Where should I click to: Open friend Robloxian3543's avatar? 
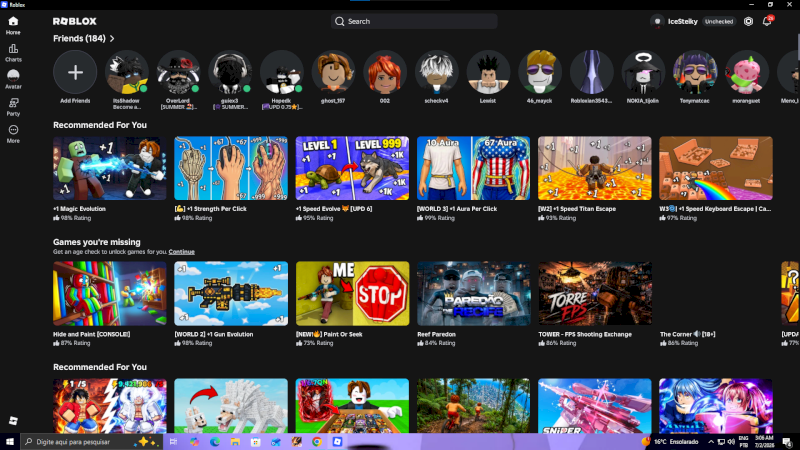point(591,72)
